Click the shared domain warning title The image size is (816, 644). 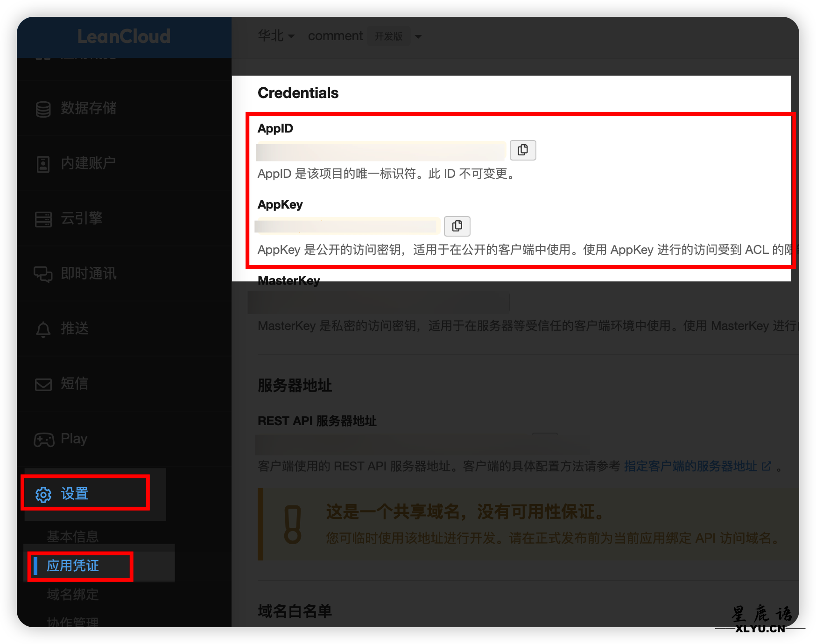[465, 512]
